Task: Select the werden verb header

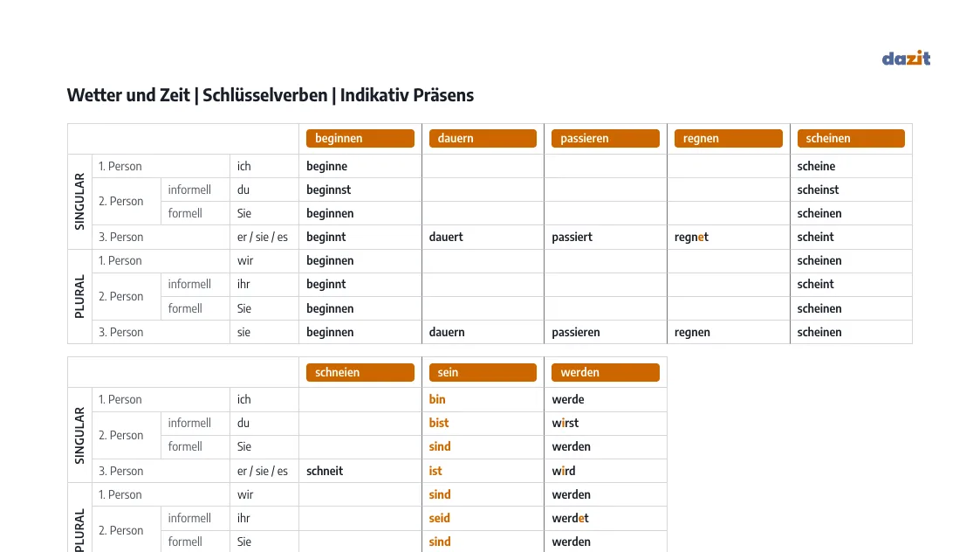Action: [605, 372]
